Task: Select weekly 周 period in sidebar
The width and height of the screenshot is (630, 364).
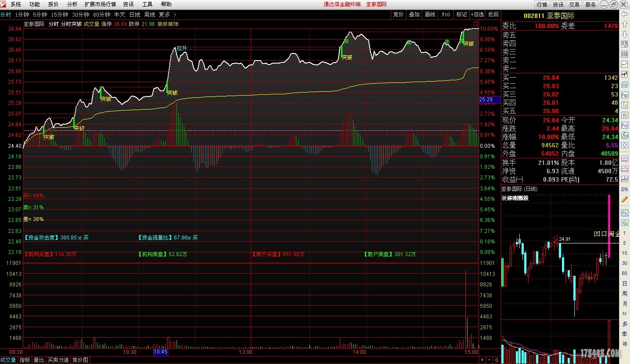Action: pos(624,293)
